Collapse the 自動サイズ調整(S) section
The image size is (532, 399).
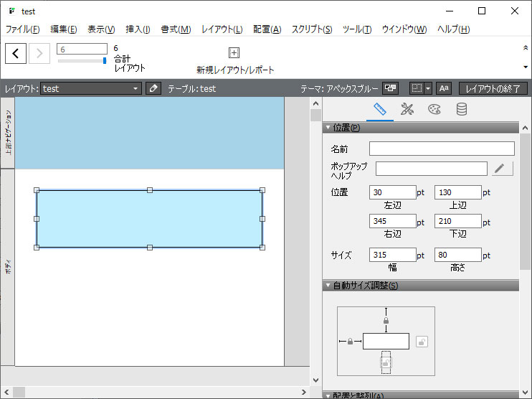pyautogui.click(x=328, y=285)
